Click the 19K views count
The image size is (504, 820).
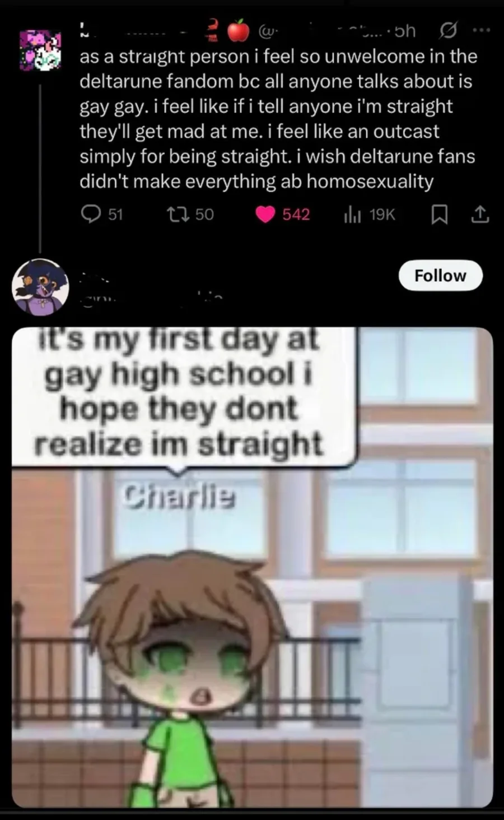click(x=382, y=215)
